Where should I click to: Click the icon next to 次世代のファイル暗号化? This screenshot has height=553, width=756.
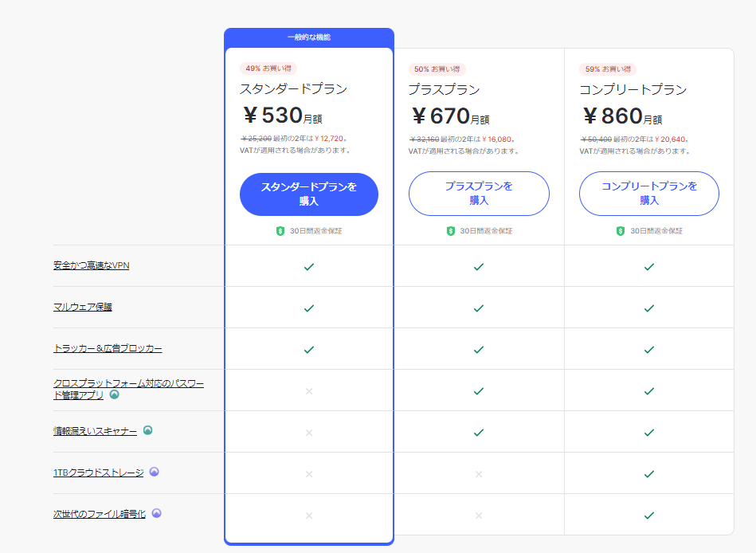[157, 513]
